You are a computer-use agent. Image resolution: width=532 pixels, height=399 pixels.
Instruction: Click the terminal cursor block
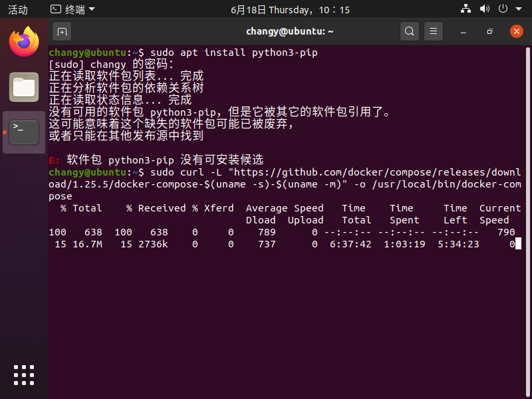point(518,244)
